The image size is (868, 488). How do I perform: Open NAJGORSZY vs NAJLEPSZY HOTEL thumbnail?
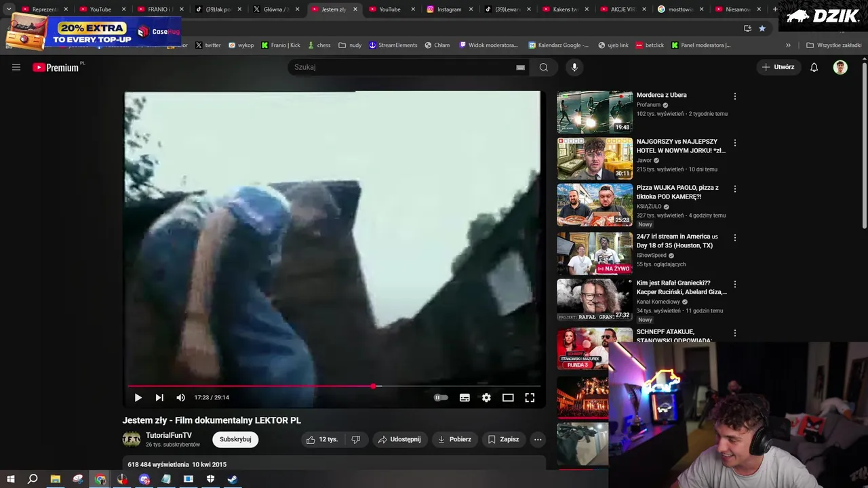[x=595, y=159]
